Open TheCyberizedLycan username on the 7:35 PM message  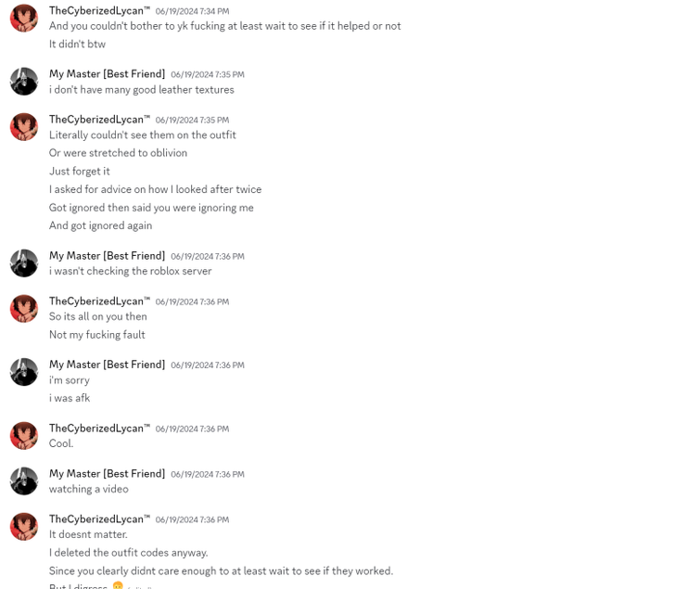click(x=99, y=120)
